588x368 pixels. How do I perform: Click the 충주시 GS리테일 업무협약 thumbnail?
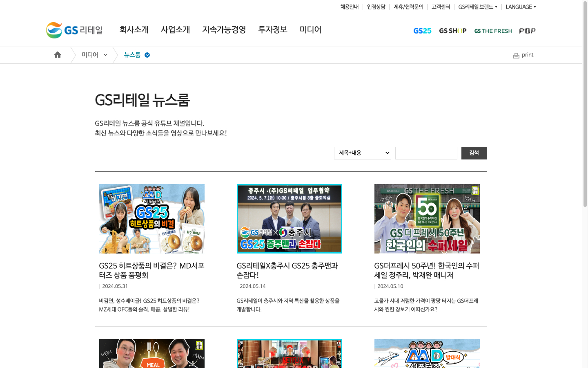point(290,219)
